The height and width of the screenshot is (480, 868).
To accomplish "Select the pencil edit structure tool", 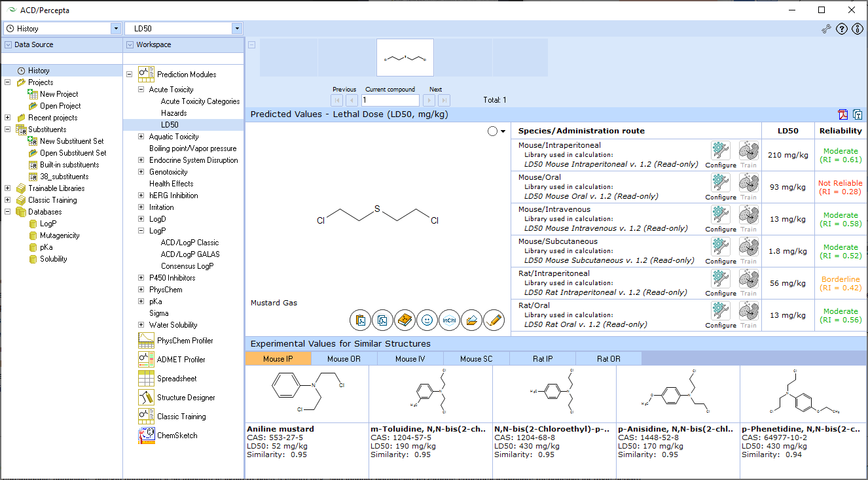I will 494,320.
